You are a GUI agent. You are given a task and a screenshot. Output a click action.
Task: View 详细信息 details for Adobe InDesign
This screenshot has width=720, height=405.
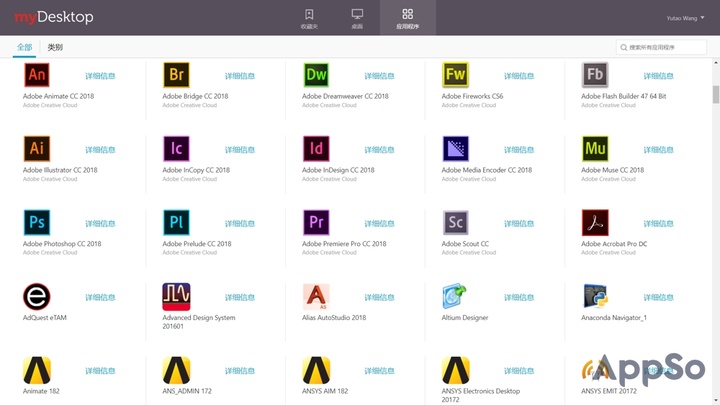379,149
